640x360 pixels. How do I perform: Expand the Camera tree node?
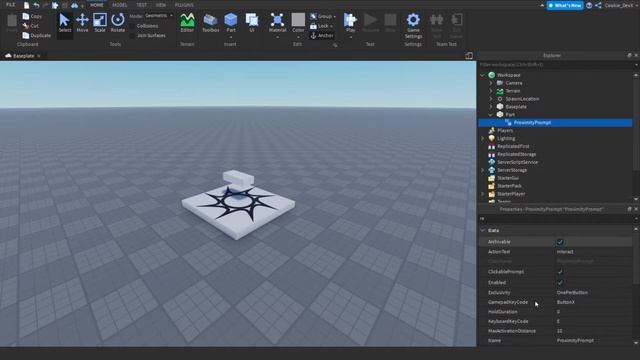click(491, 83)
